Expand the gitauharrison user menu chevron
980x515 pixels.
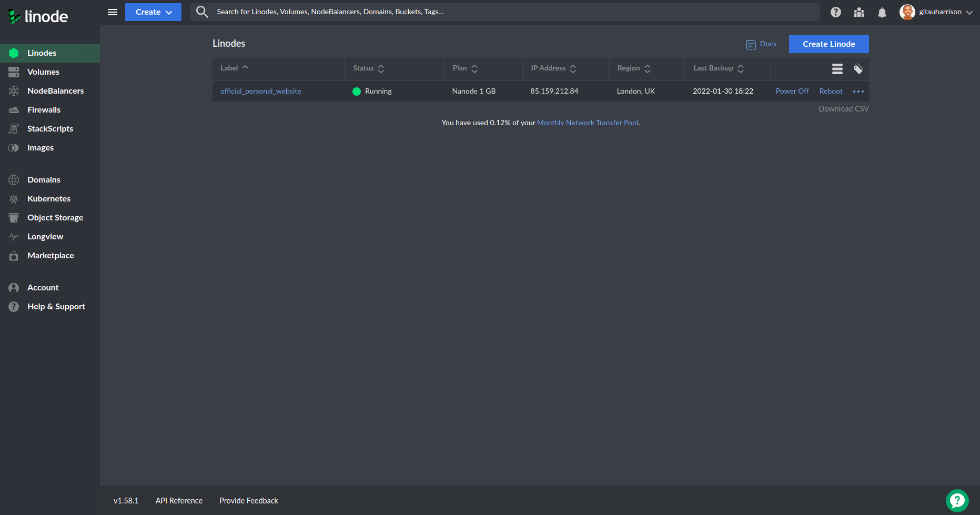click(969, 13)
